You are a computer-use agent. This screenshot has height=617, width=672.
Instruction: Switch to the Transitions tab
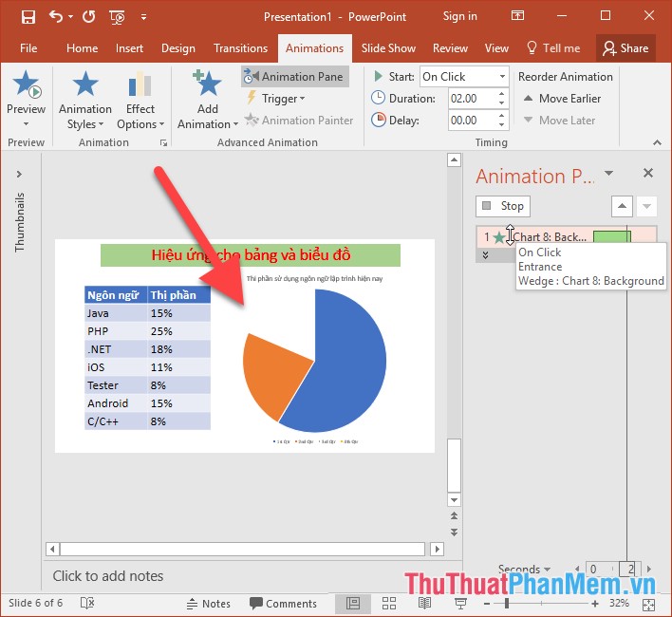[x=240, y=48]
